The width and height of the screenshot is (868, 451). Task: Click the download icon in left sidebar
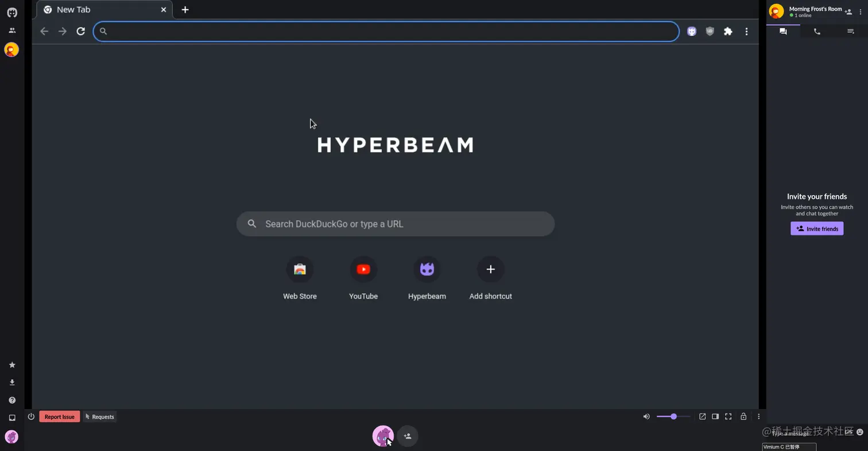(x=12, y=383)
